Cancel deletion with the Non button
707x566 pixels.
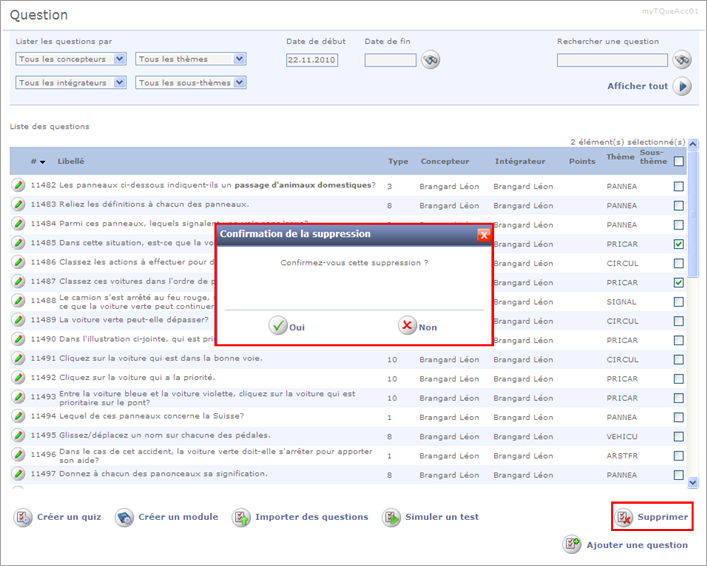click(x=417, y=326)
